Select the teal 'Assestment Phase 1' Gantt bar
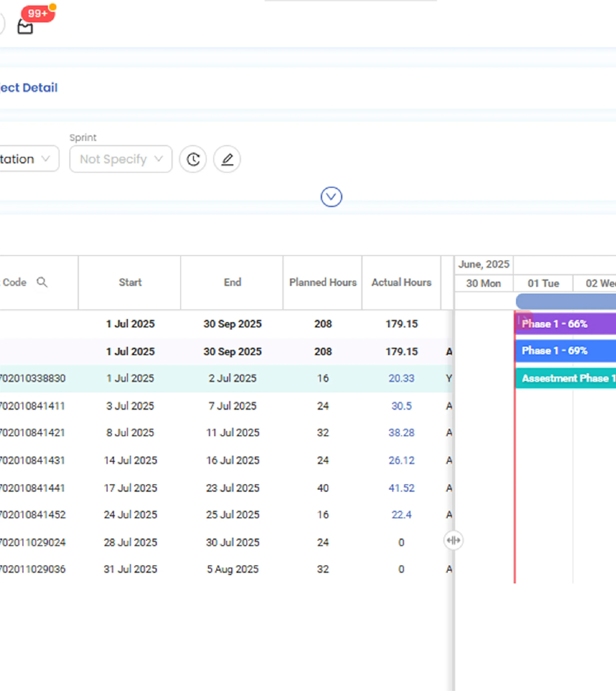This screenshot has width=616, height=691. pyautogui.click(x=565, y=378)
